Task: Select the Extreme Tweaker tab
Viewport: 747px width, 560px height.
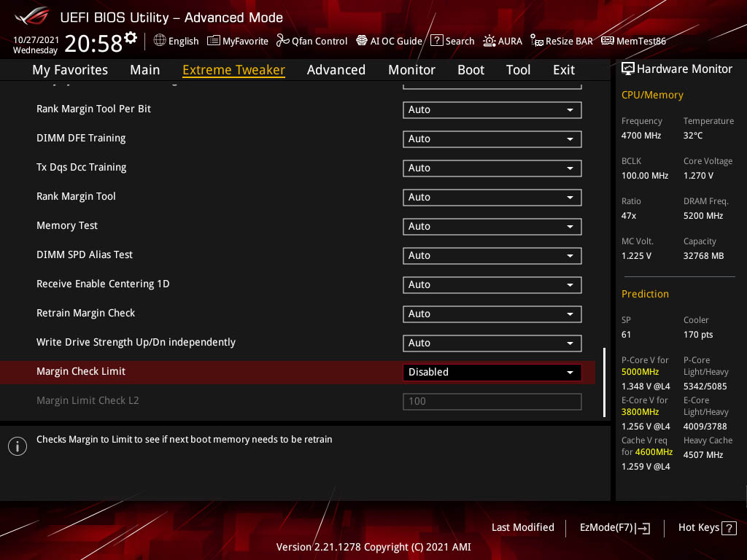Action: point(234,69)
